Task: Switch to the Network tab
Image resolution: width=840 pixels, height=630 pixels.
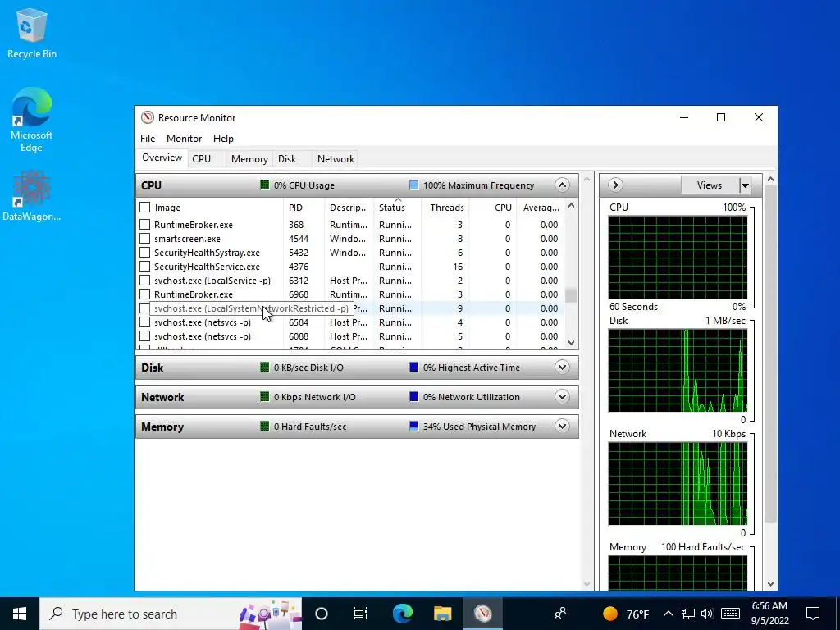Action: pos(336,158)
